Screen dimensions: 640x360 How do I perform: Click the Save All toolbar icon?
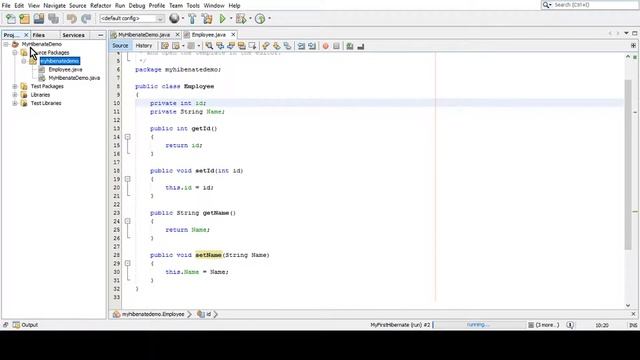(x=53, y=18)
